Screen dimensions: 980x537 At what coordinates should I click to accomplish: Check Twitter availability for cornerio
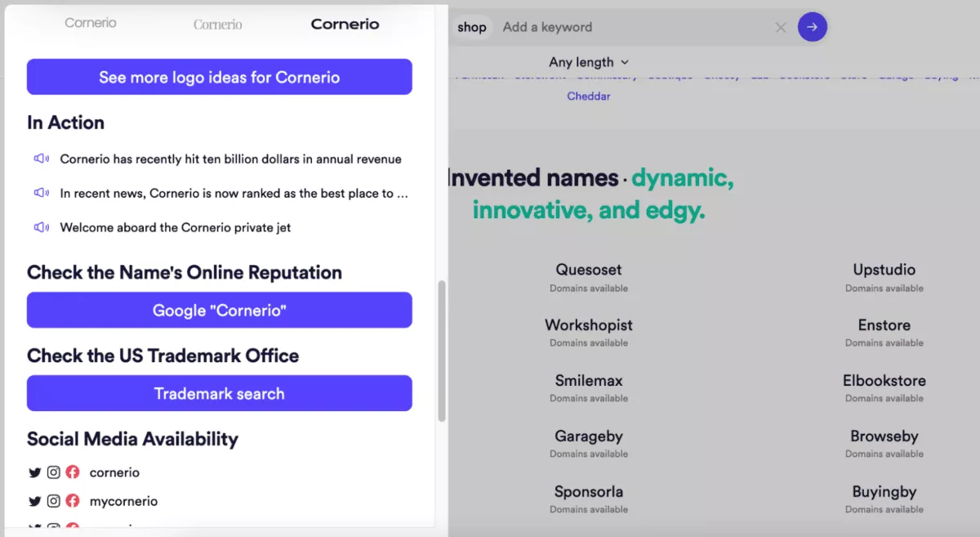click(x=34, y=472)
